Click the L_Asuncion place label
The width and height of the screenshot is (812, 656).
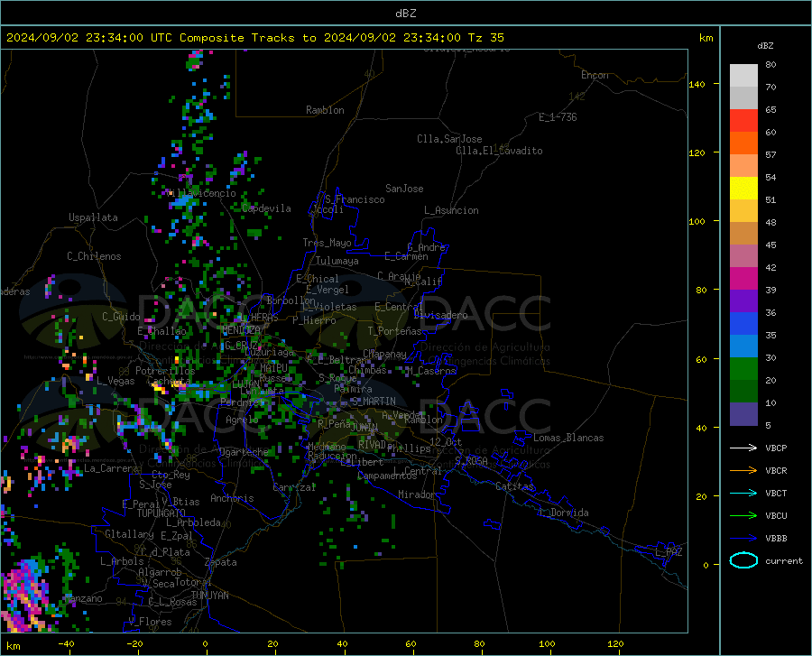click(451, 210)
